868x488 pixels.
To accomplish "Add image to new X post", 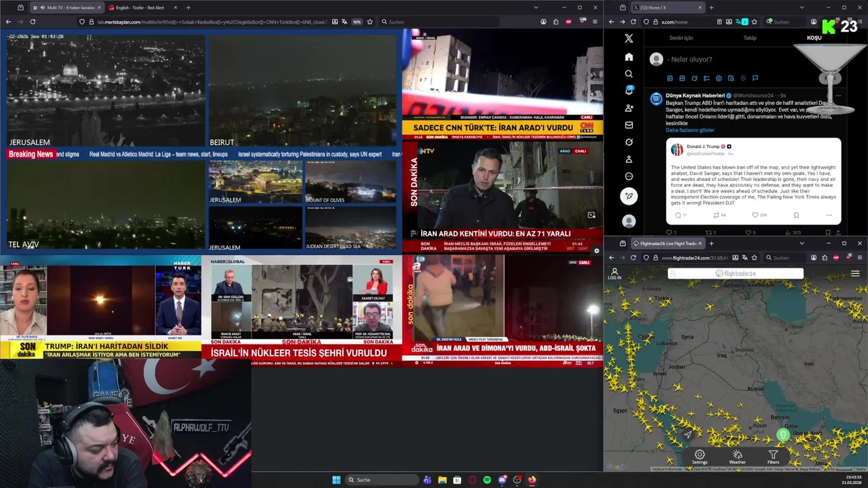I will 670,79.
